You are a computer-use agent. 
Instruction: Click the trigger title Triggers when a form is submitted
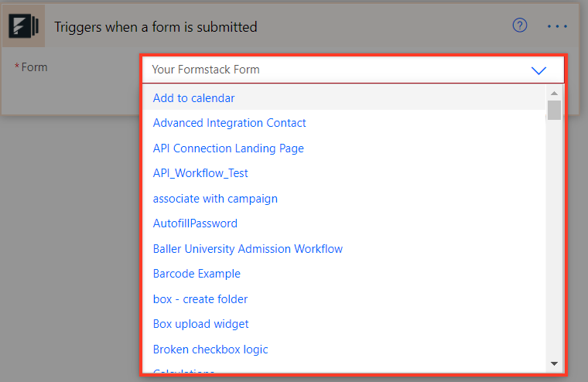tap(156, 27)
